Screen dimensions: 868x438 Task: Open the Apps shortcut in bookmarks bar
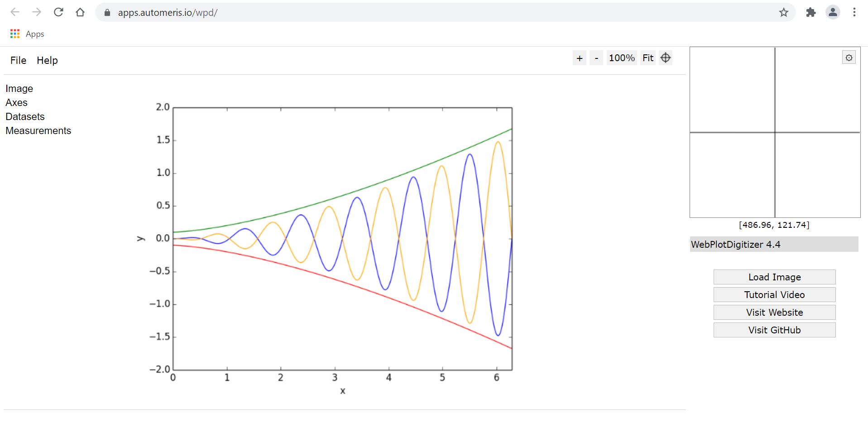coord(27,34)
